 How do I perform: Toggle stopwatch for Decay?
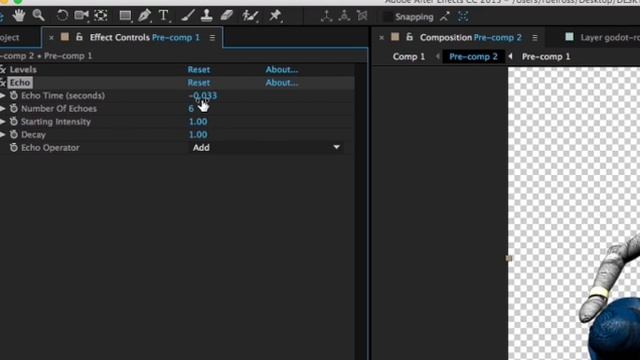coord(14,134)
